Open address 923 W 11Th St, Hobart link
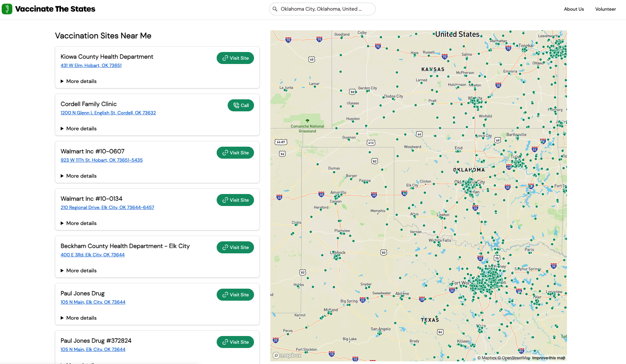 102,160
